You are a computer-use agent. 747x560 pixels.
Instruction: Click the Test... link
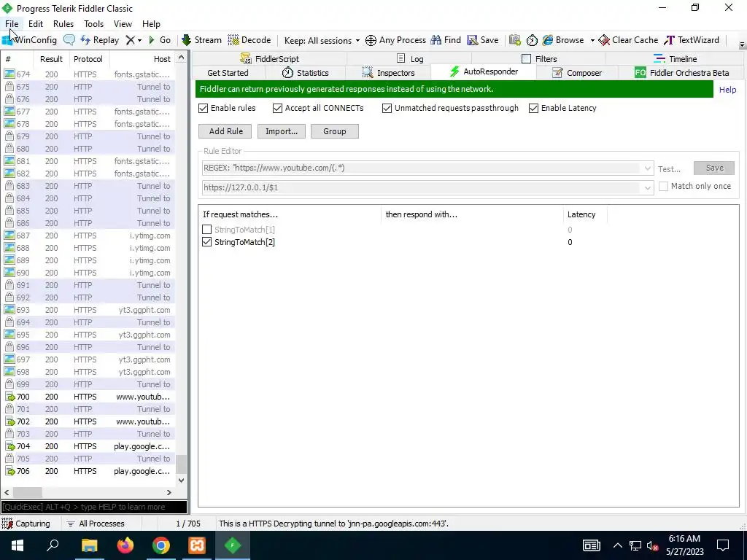670,169
